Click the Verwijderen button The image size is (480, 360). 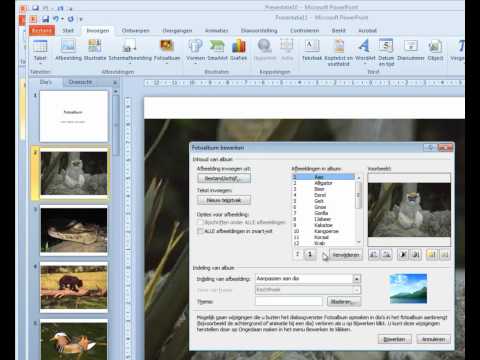[346, 255]
